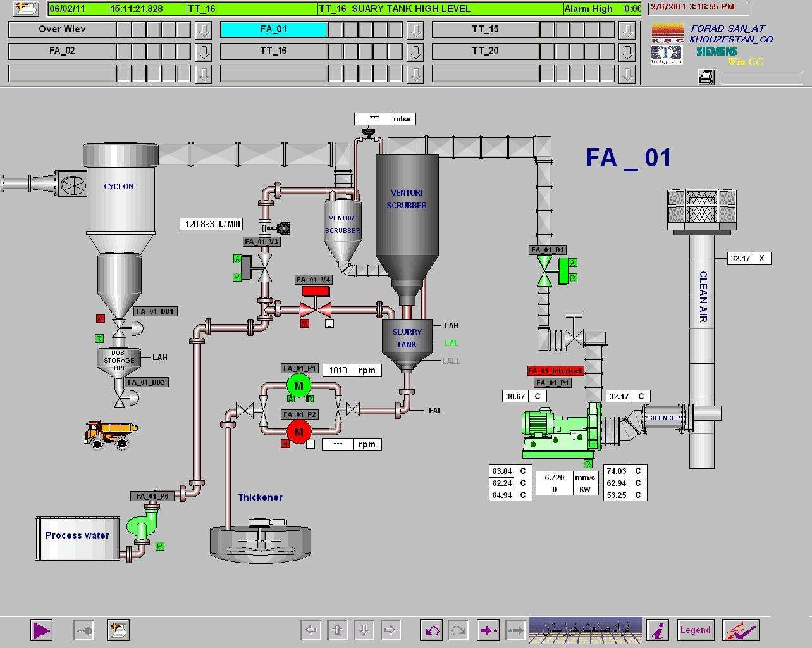Toggle the FA_01_DD1 dust discharge valve
The width and height of the screenshot is (812, 648).
[x=120, y=328]
